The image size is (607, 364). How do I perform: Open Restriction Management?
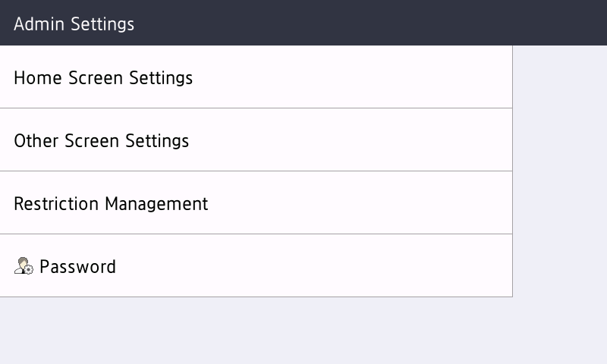256,203
